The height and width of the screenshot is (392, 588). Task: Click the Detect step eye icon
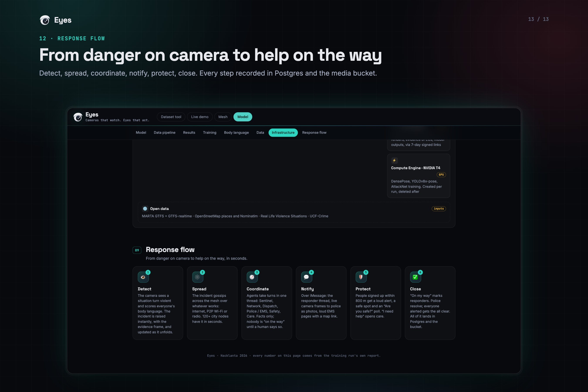143,277
